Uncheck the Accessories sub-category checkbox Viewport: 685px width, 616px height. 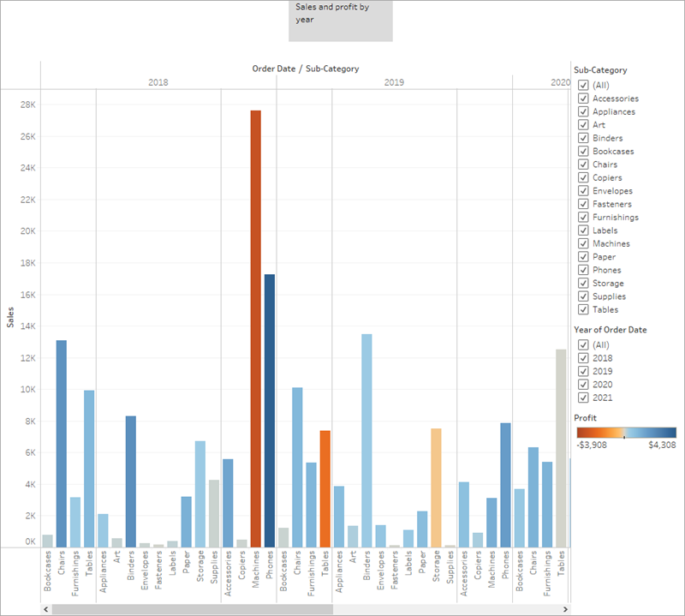tap(583, 99)
